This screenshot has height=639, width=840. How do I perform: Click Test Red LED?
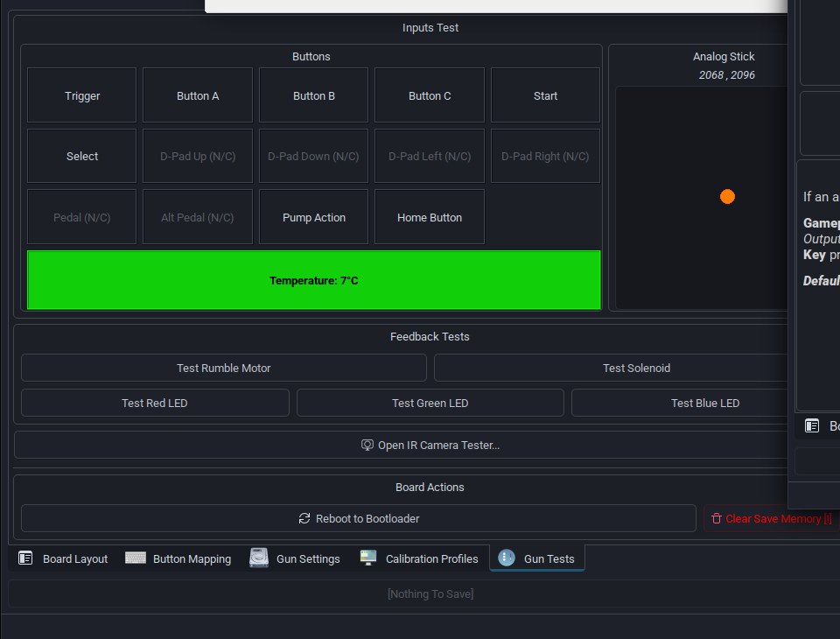[155, 403]
